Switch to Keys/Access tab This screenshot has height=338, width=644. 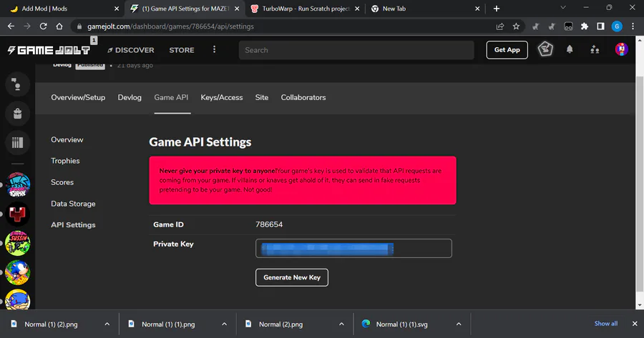tap(221, 98)
